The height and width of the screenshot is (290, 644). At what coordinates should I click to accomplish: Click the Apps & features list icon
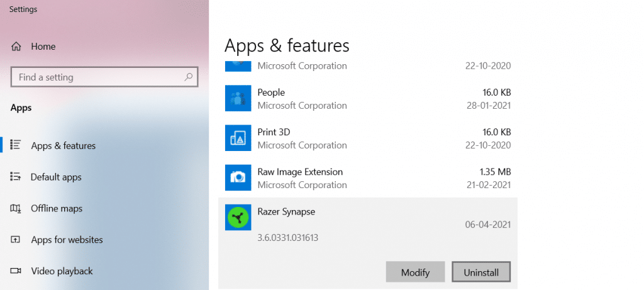tap(16, 145)
